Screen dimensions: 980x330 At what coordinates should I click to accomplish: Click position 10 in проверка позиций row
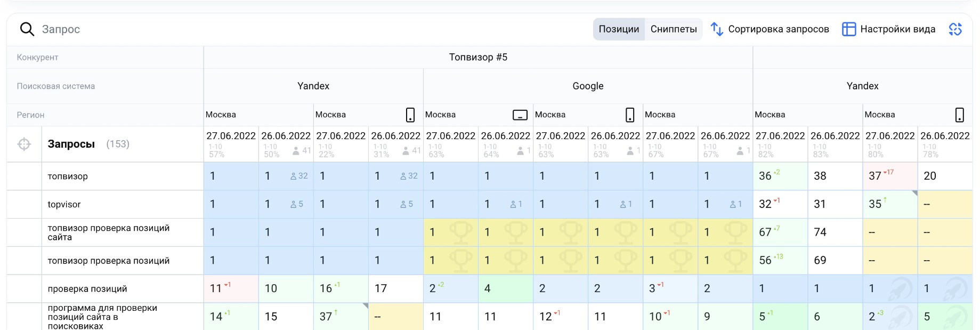[x=271, y=288]
